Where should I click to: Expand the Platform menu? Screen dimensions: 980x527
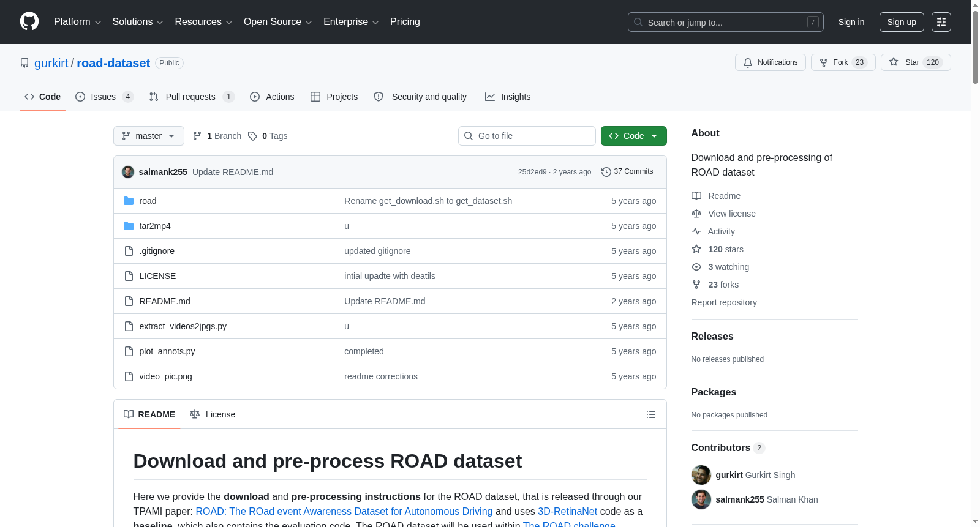click(x=78, y=22)
